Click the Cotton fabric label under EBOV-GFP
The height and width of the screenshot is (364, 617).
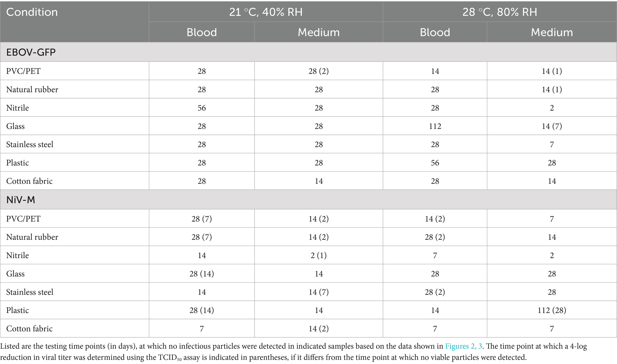[29, 181]
